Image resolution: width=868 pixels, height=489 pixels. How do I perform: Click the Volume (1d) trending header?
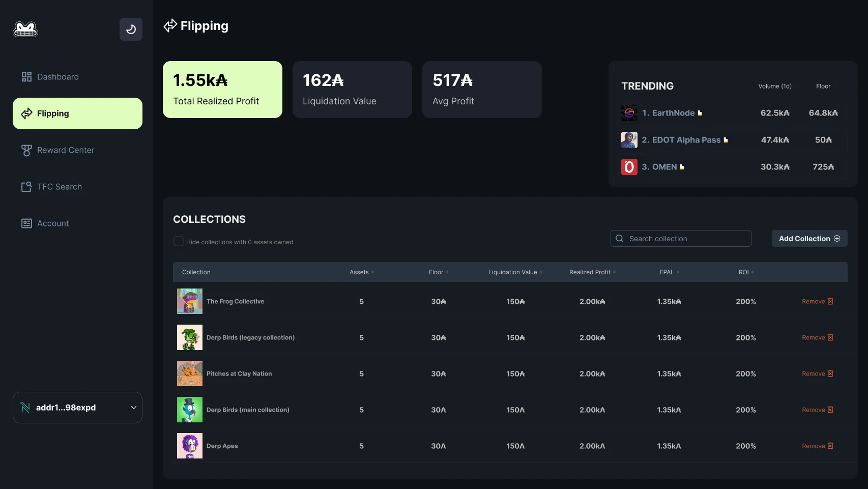tap(775, 87)
